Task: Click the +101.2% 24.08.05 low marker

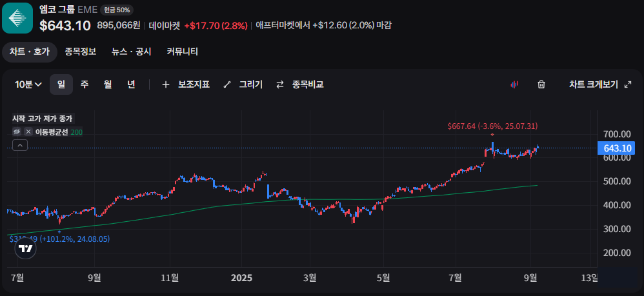Action: coord(59,239)
